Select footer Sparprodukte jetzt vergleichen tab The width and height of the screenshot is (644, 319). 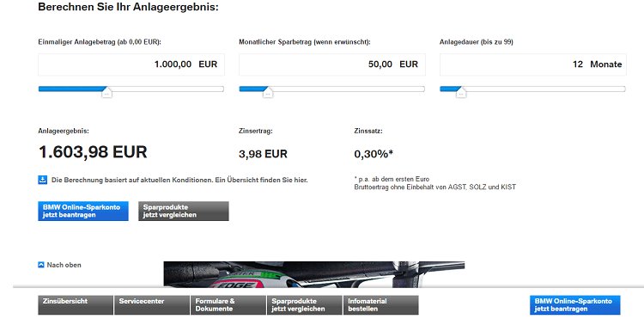[x=305, y=305]
